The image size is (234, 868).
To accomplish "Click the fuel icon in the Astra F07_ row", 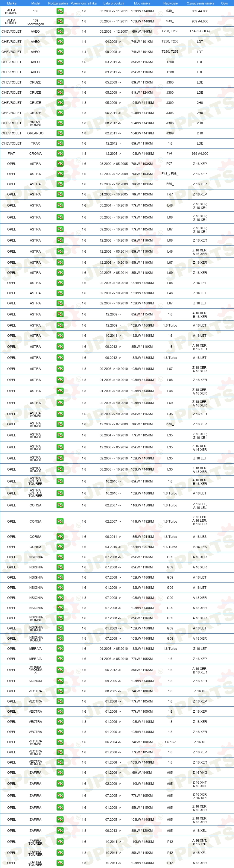I will click(60, 164).
